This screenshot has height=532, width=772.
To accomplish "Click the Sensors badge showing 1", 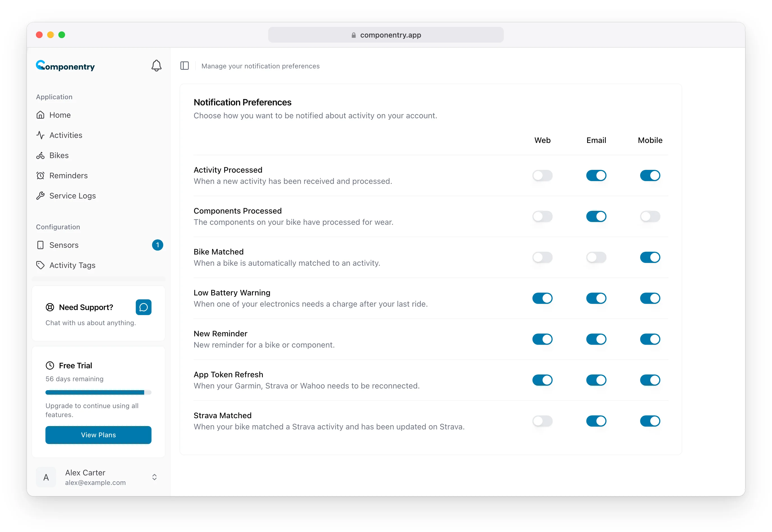I will pyautogui.click(x=157, y=245).
